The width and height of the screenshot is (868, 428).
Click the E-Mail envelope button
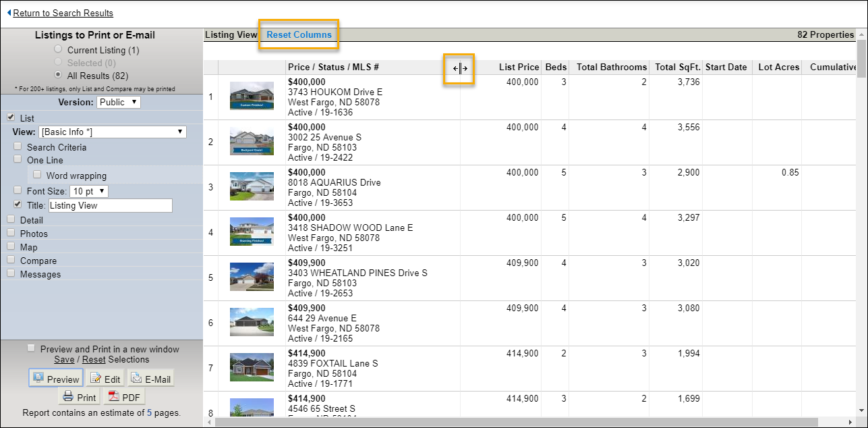click(x=150, y=379)
